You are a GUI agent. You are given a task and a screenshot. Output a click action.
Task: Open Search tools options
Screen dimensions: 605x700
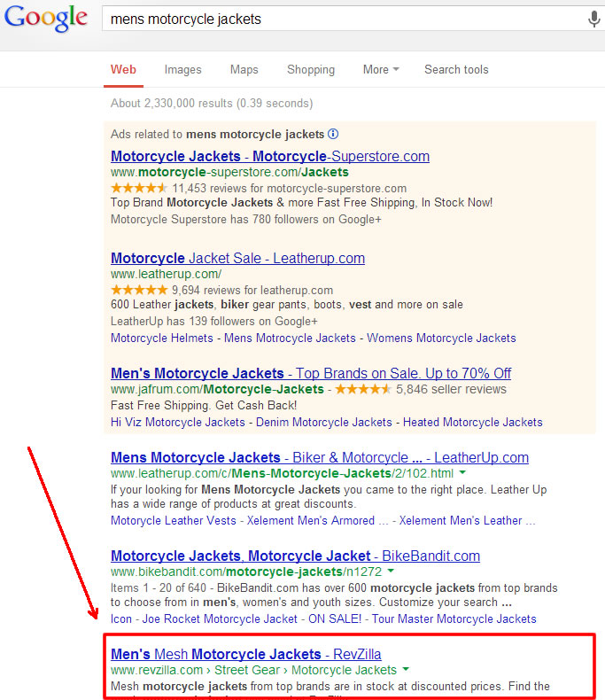coord(456,70)
